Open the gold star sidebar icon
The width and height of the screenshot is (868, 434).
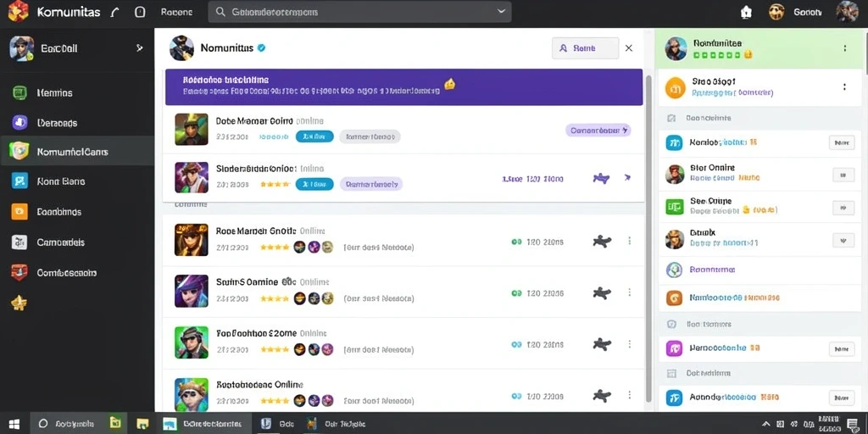(19, 303)
